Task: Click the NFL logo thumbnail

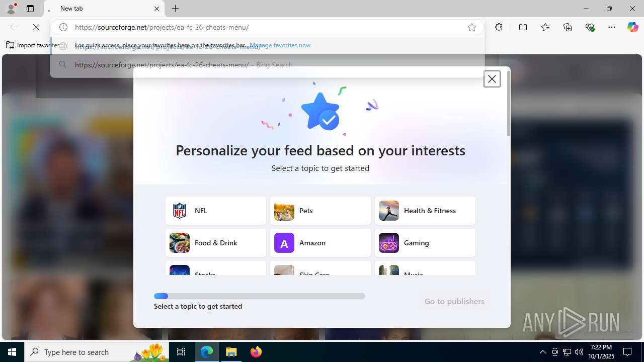Action: click(x=180, y=211)
